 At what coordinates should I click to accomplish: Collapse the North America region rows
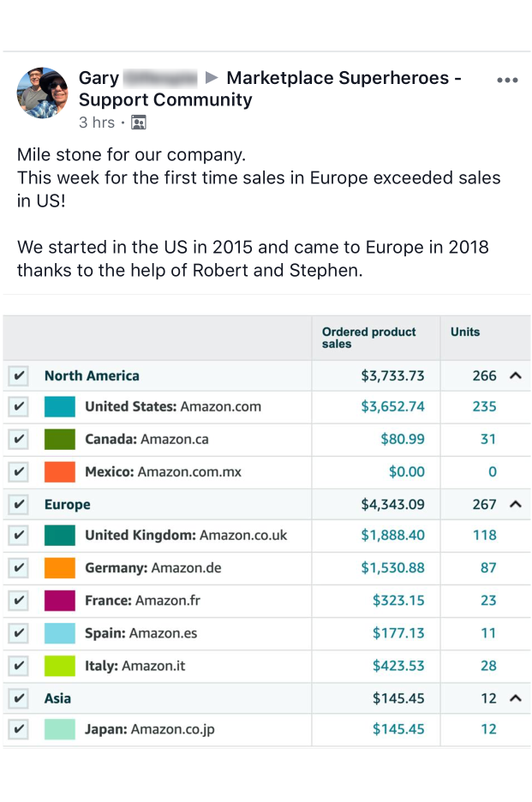(515, 375)
